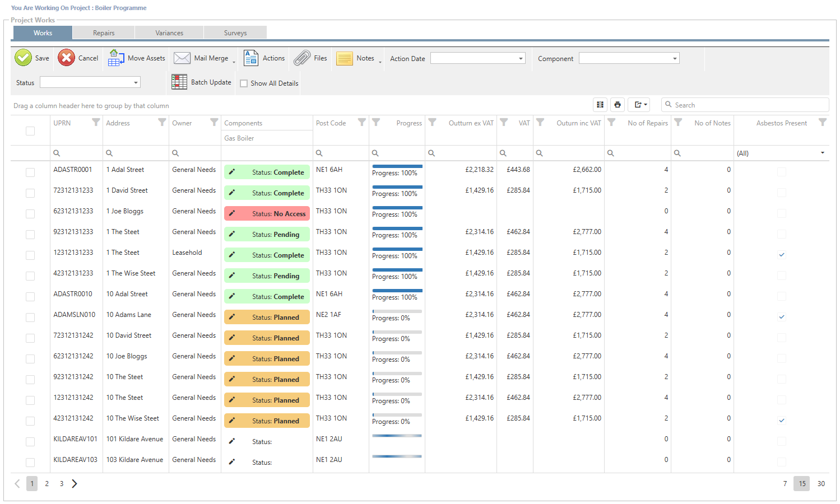Open the Action Date dropdown
Image resolution: width=840 pixels, height=504 pixels.
point(521,58)
